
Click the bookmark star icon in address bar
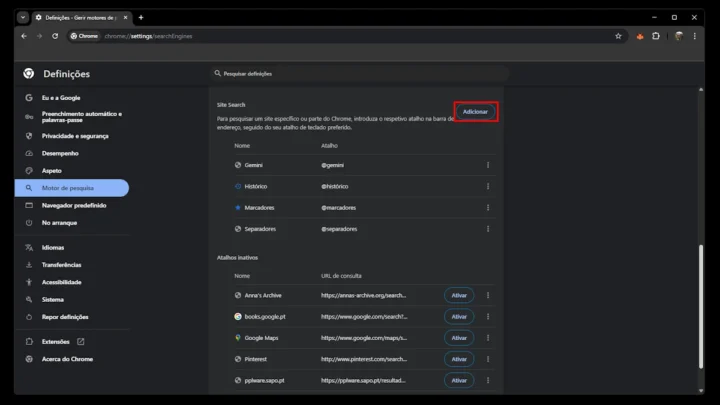[618, 36]
